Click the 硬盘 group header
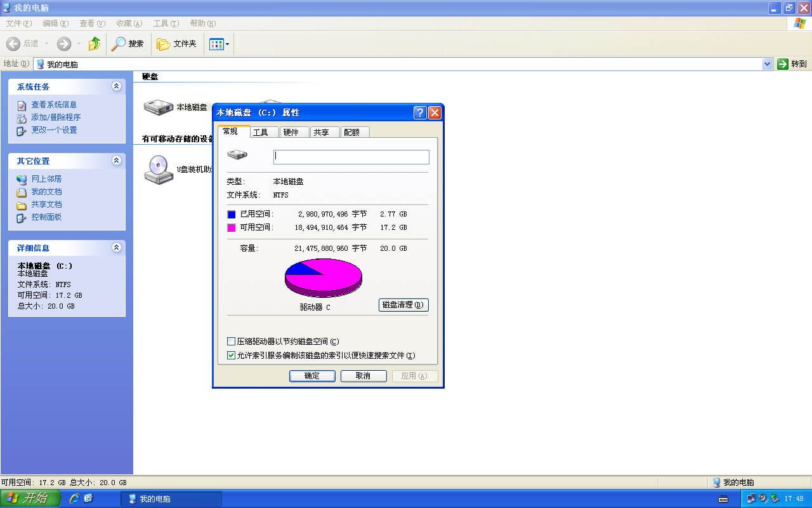Image resolution: width=812 pixels, height=508 pixels. click(x=150, y=76)
